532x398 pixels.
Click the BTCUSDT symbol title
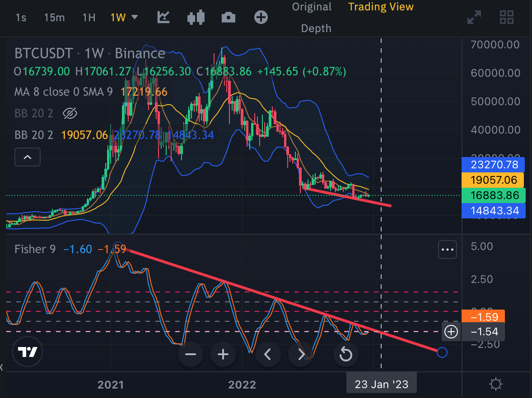pos(43,54)
